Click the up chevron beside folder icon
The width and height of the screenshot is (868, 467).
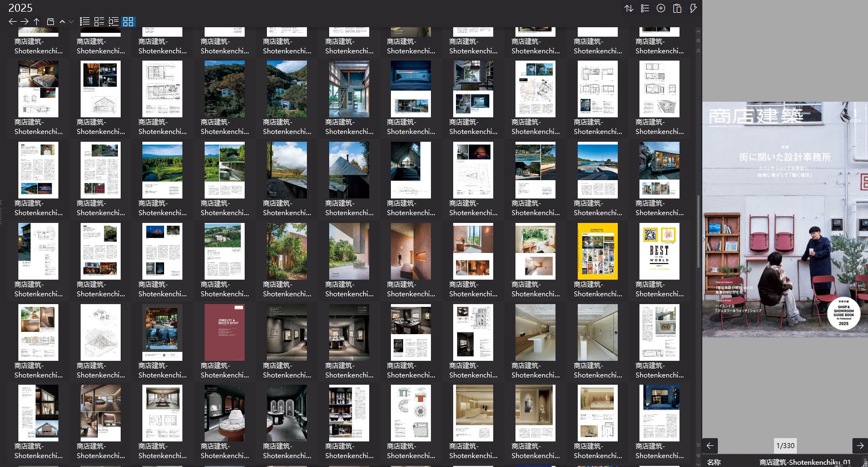[x=62, y=22]
